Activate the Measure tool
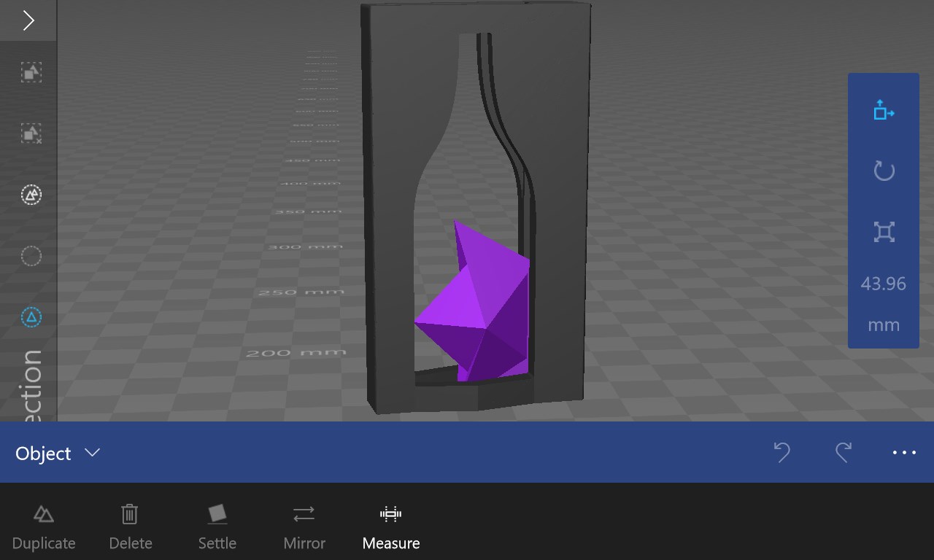 tap(390, 524)
